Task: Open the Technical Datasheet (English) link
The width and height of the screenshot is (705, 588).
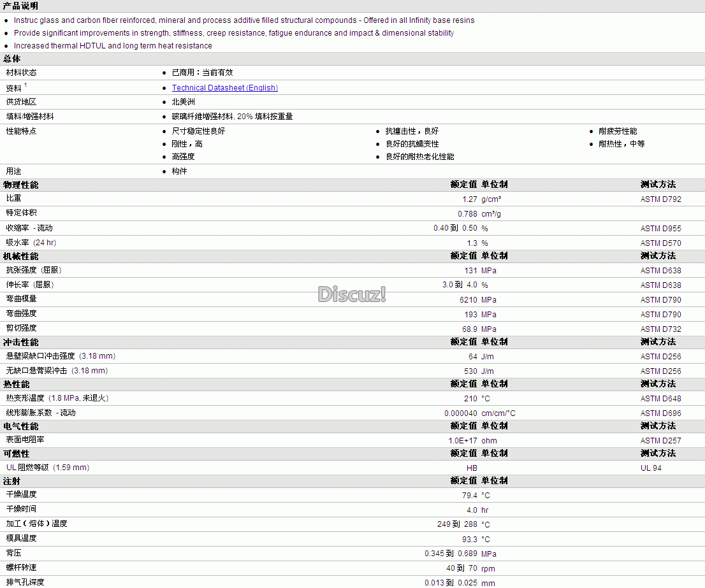Action: [x=225, y=87]
